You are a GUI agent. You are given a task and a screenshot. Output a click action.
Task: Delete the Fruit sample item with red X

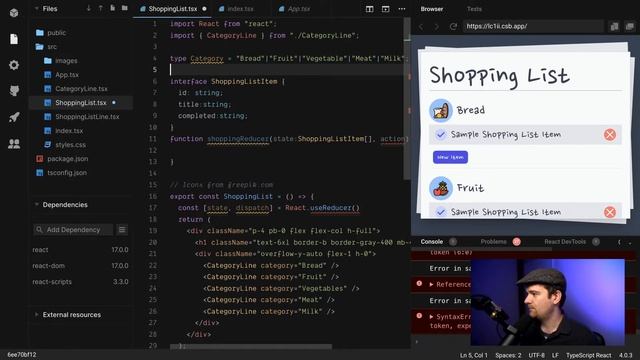[x=610, y=212]
